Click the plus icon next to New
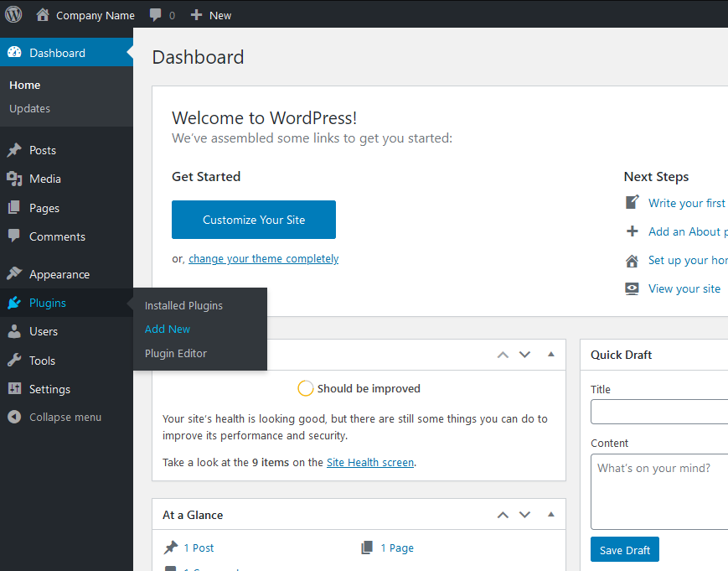Viewport: 728px width, 571px height. click(x=196, y=15)
